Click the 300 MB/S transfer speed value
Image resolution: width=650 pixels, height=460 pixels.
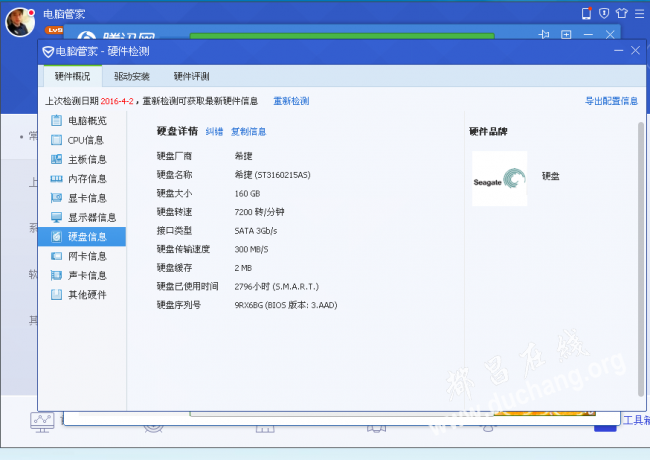click(251, 249)
